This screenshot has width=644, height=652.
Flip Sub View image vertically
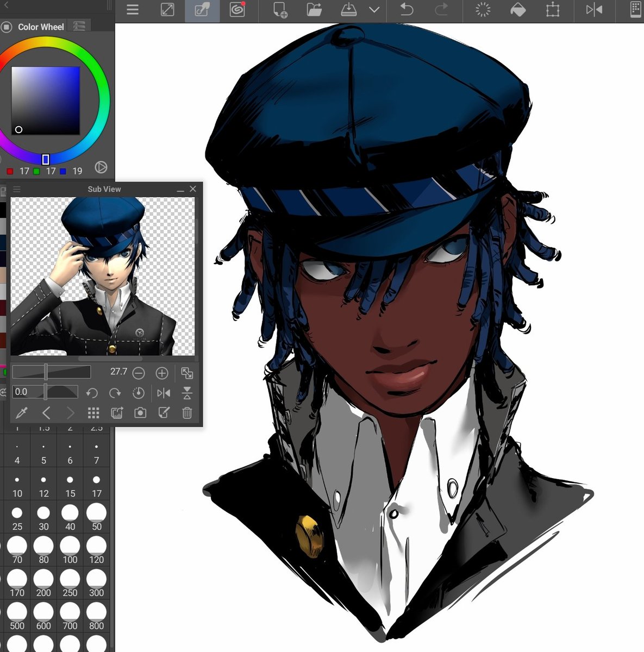187,393
